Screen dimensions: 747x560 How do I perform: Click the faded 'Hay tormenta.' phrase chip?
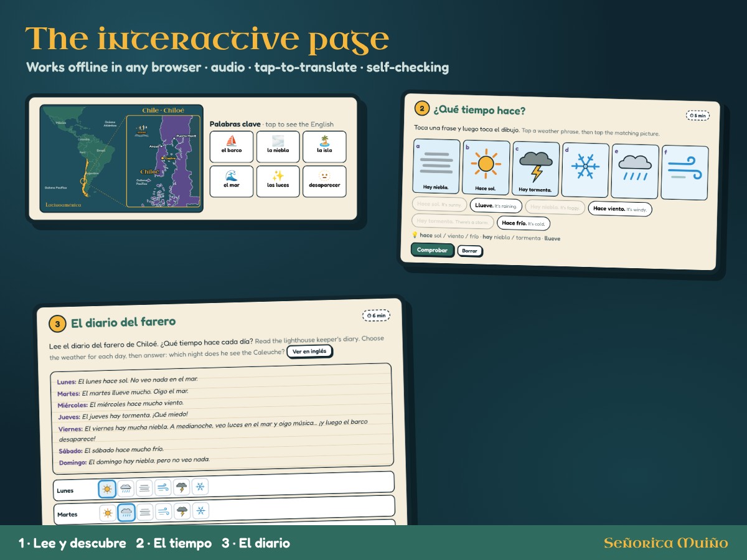453,221
